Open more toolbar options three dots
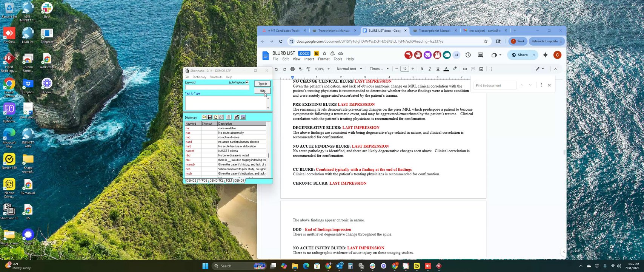Screen dimensions: 644x272 click(491, 69)
